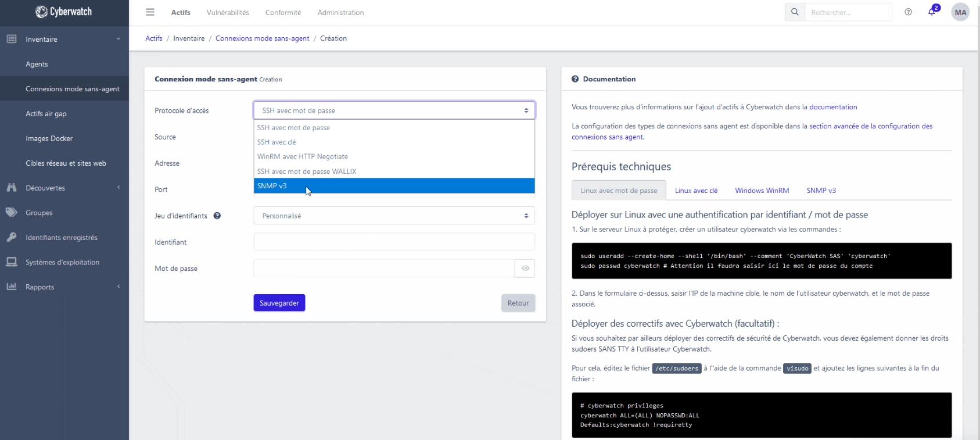The height and width of the screenshot is (440, 980).
Task: Click the Identifiant input field
Action: point(394,242)
